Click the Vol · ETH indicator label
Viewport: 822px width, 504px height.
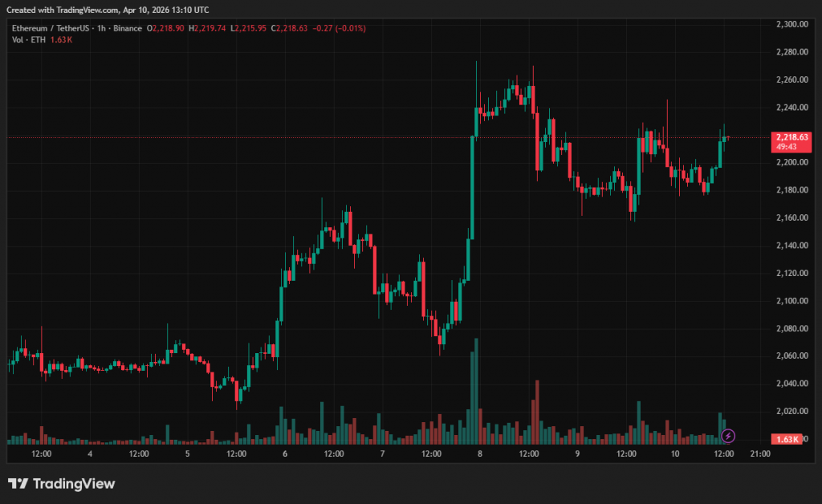coord(31,40)
